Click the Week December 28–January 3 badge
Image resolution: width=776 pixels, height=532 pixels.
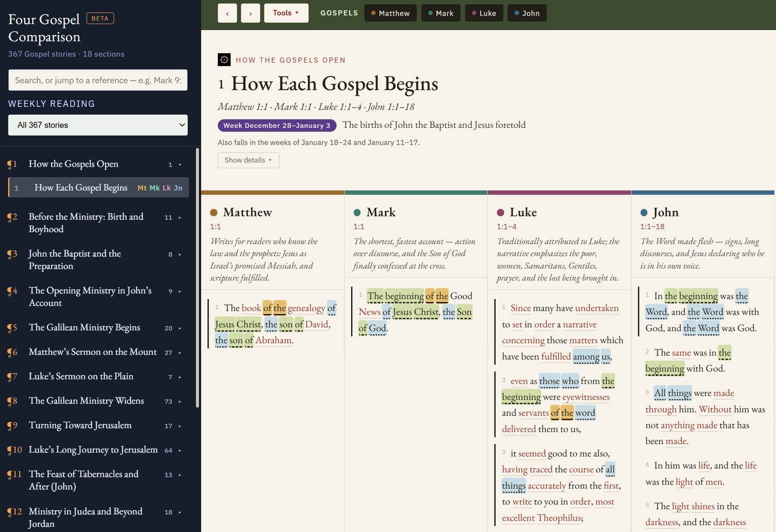click(277, 125)
